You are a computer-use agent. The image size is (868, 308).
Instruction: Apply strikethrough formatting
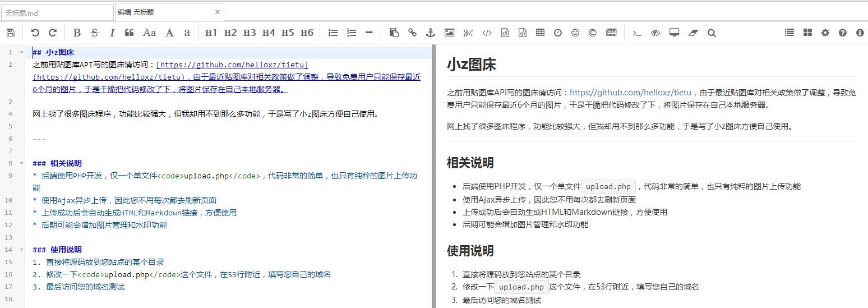(95, 33)
